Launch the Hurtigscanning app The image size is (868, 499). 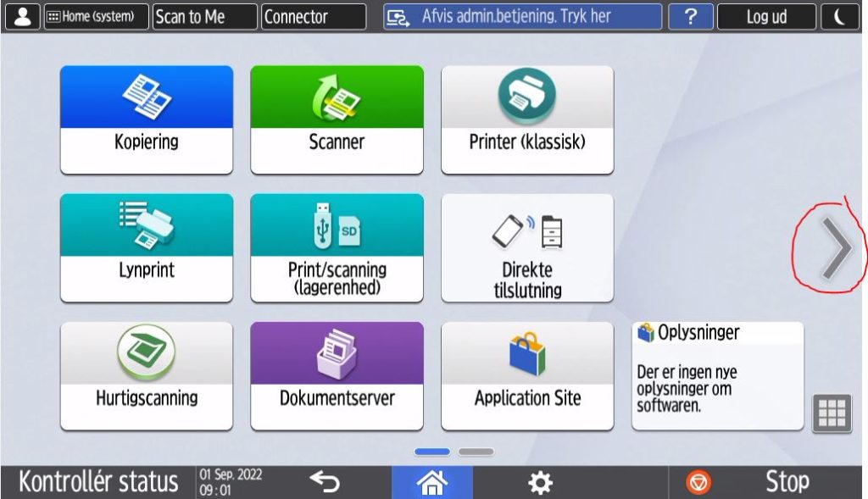[x=146, y=375]
